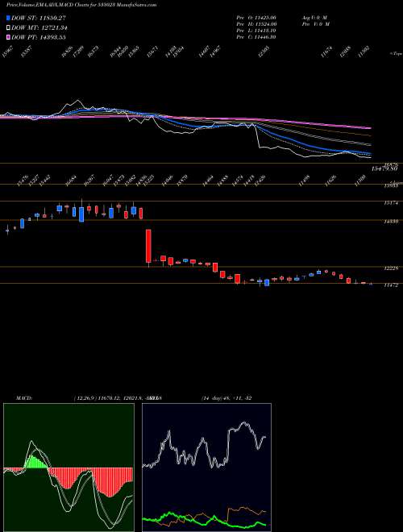Click the 15174 price level label
This screenshot has height=532, width=403.
(x=391, y=204)
